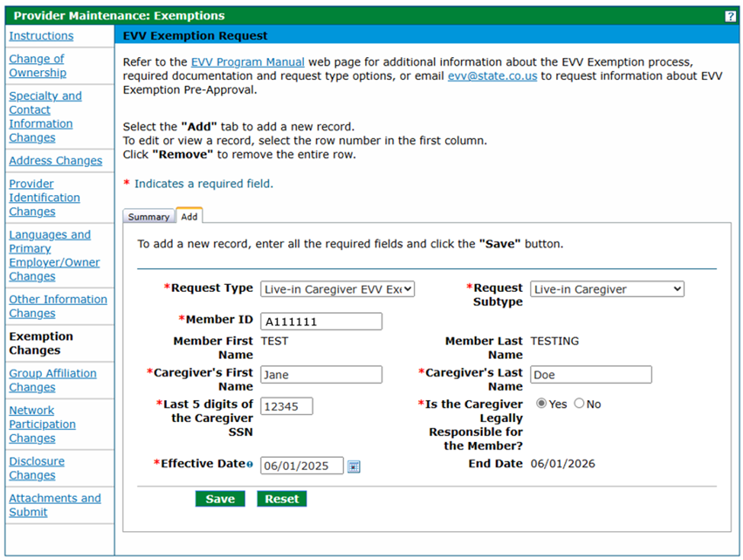Viewport: 743px width, 560px height.
Task: Switch to the Summary tab
Action: click(x=149, y=216)
